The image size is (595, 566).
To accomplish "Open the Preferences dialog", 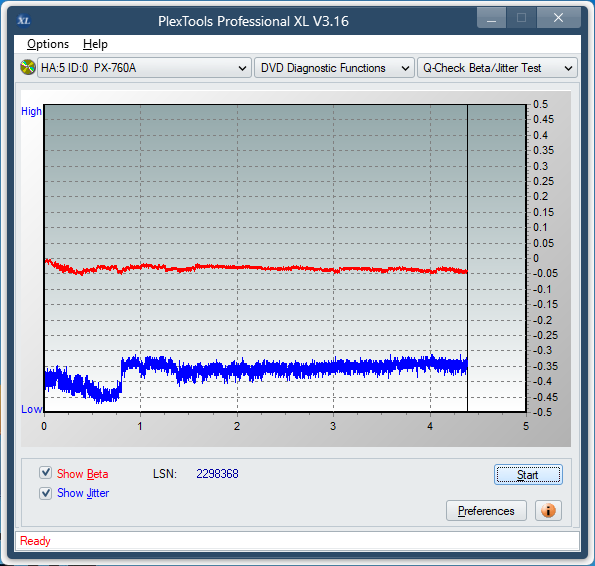I will (x=486, y=511).
